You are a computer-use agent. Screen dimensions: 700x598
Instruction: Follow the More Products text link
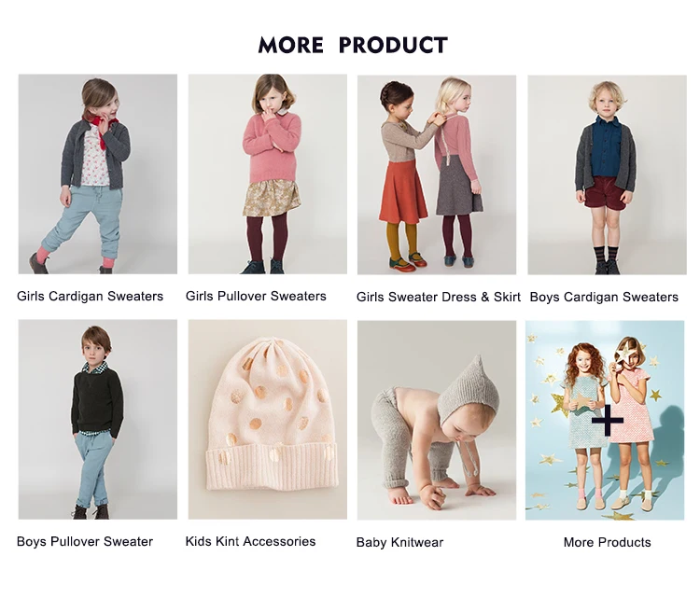608,543
